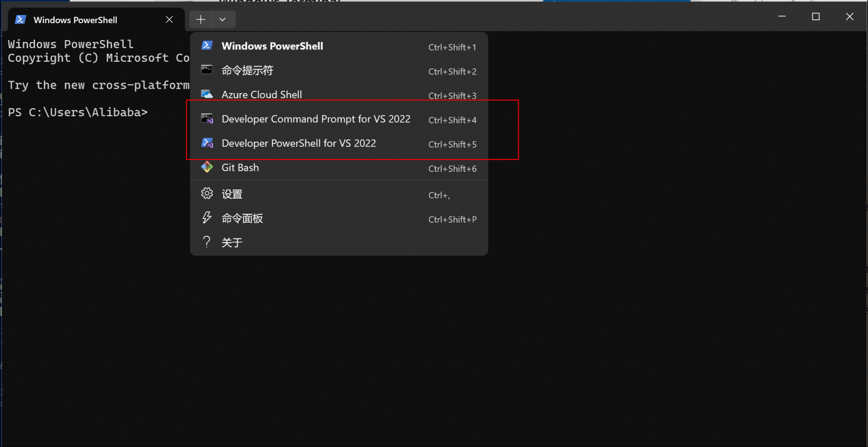Screen dimensions: 868x447
Task: Choose Windows PowerShell profile from menu
Action: point(339,46)
